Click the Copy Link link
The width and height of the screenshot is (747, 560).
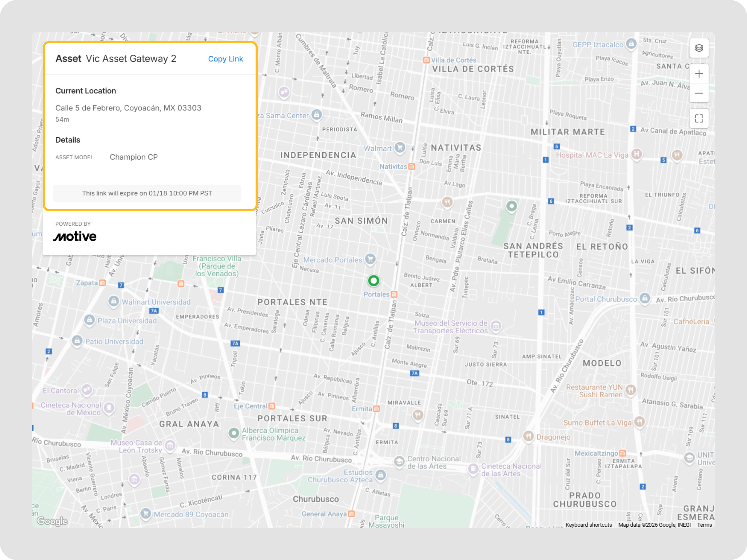(x=225, y=59)
